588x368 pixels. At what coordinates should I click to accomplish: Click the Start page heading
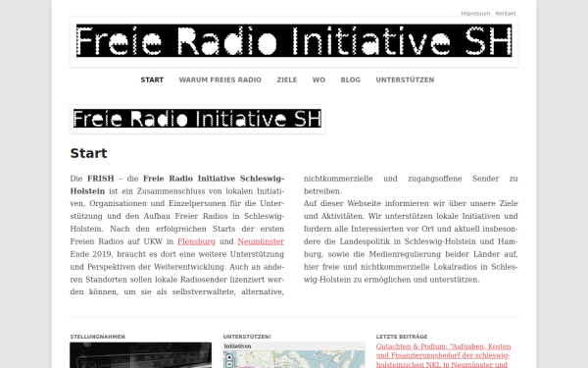pos(88,153)
